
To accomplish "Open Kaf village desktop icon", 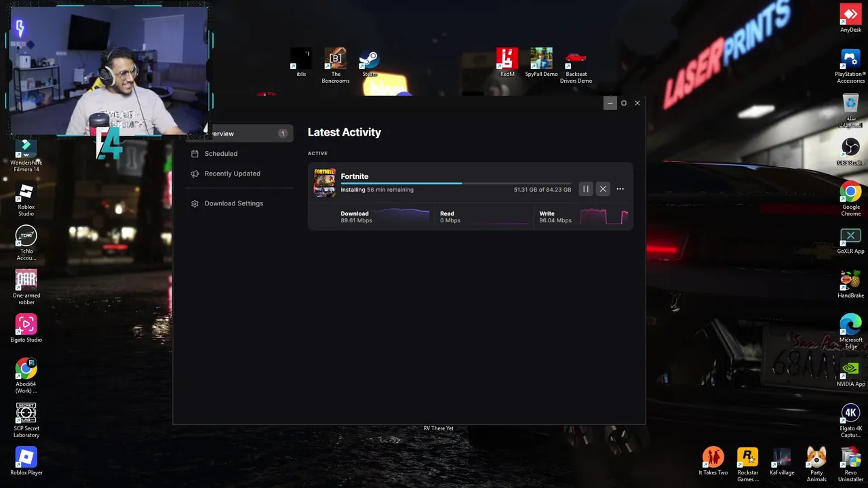I will [782, 462].
